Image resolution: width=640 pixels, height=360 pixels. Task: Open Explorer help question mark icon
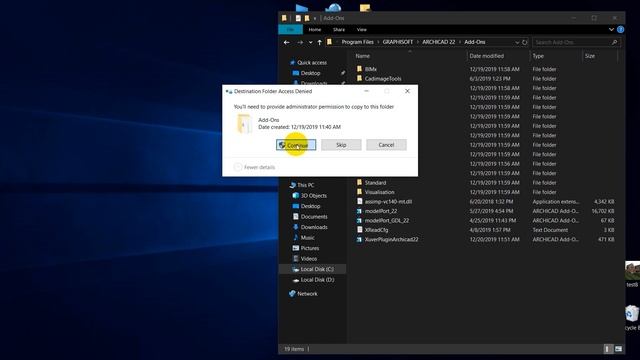coord(620,29)
